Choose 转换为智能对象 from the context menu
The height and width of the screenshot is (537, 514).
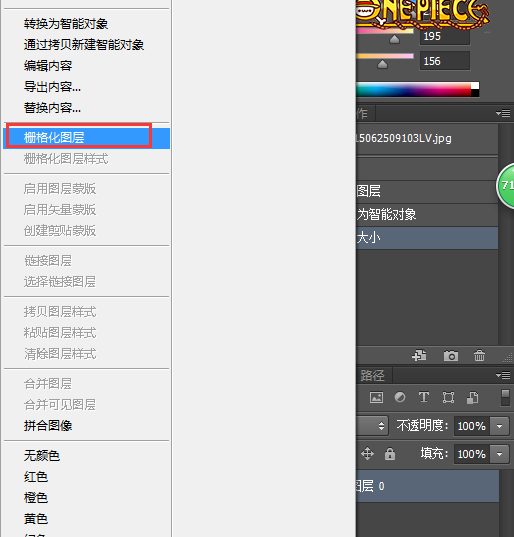pyautogui.click(x=66, y=24)
